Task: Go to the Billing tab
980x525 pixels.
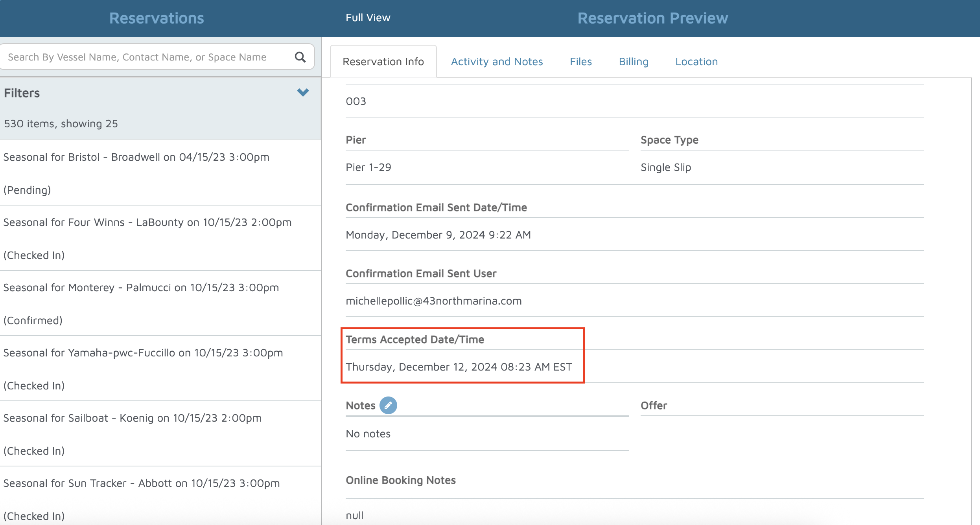Action: point(633,62)
